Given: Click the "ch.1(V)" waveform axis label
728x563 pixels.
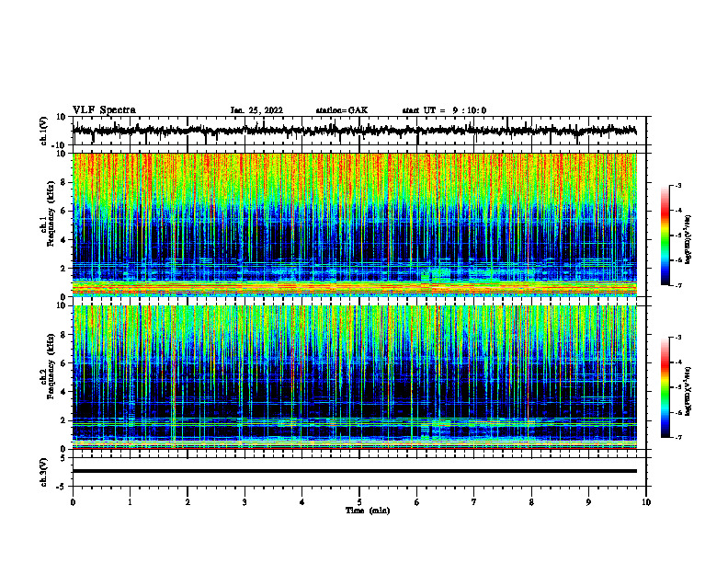Looking at the screenshot, I should (44, 131).
